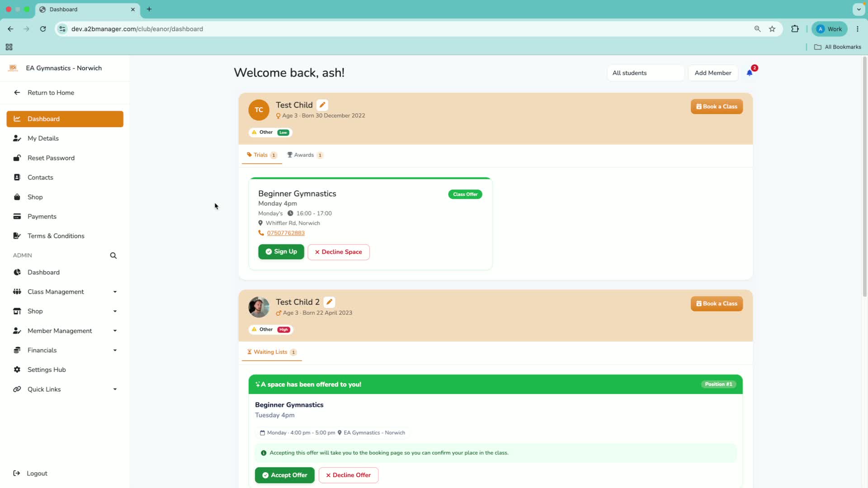The image size is (868, 488).
Task: Select the Waiting Lists tab
Action: (272, 352)
